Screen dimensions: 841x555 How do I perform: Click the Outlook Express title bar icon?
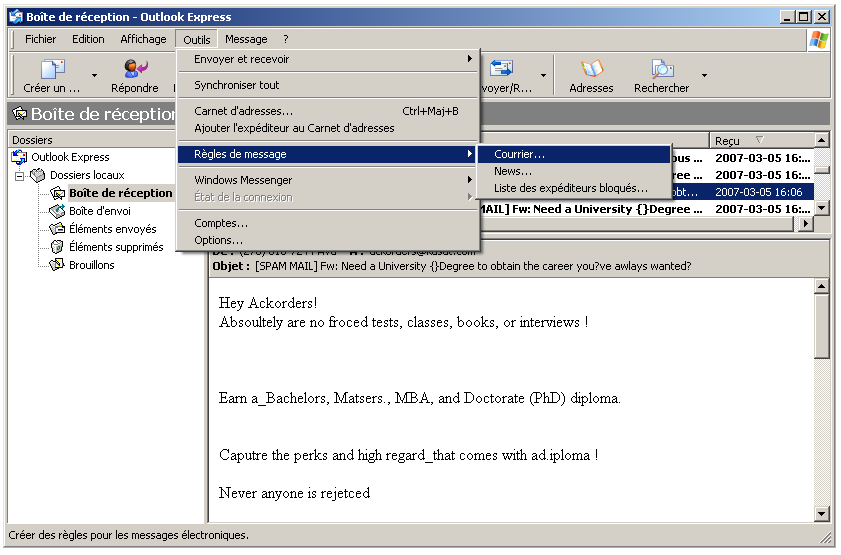click(16, 17)
